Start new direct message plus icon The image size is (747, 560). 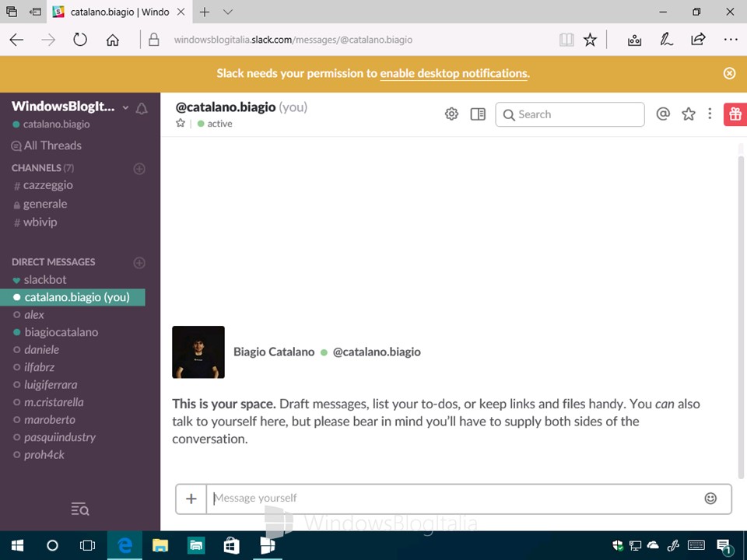pyautogui.click(x=139, y=263)
